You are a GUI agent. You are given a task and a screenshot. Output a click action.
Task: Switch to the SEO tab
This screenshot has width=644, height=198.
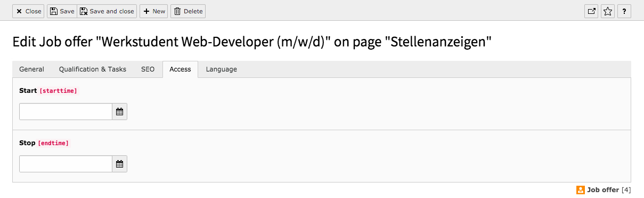[148, 69]
